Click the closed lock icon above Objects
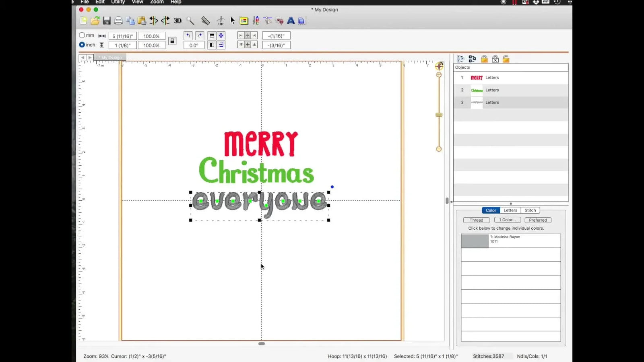Viewport: 644px width, 362px height. coord(484,59)
